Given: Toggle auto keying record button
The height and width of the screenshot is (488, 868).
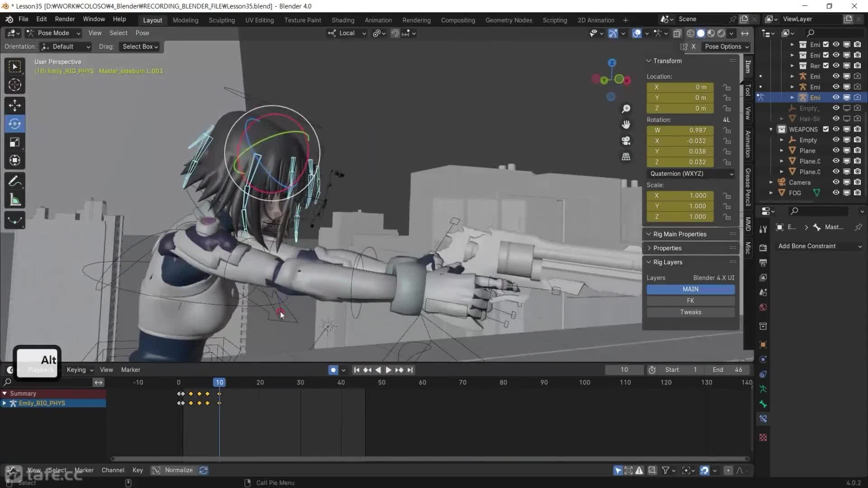Looking at the screenshot, I should [333, 370].
